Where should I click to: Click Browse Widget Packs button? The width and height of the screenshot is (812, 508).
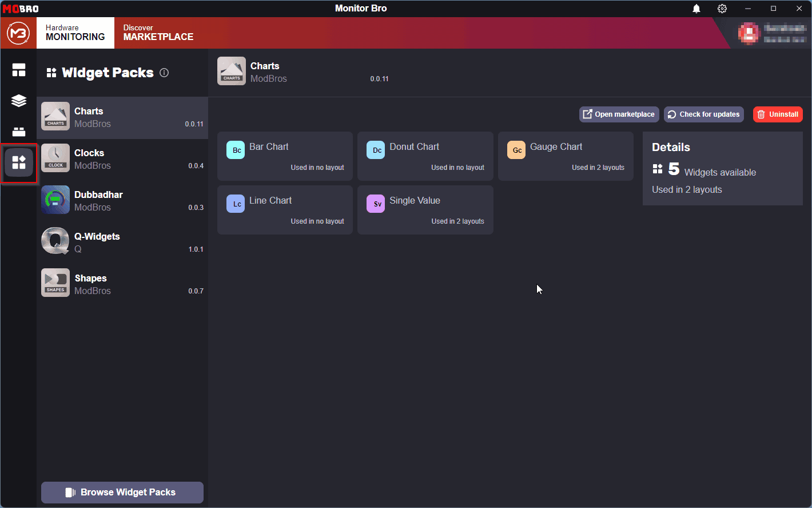click(x=122, y=493)
